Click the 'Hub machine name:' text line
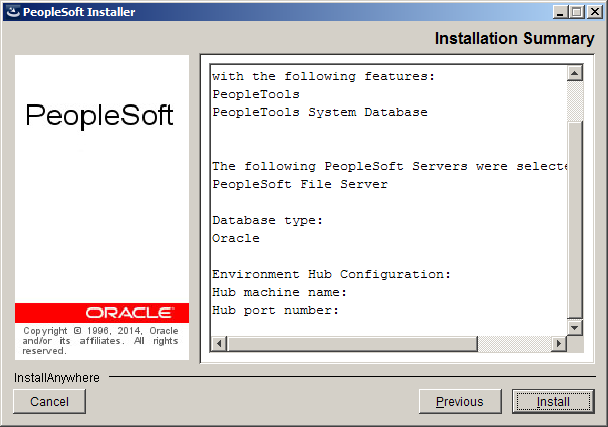The image size is (608, 427). click(x=280, y=292)
